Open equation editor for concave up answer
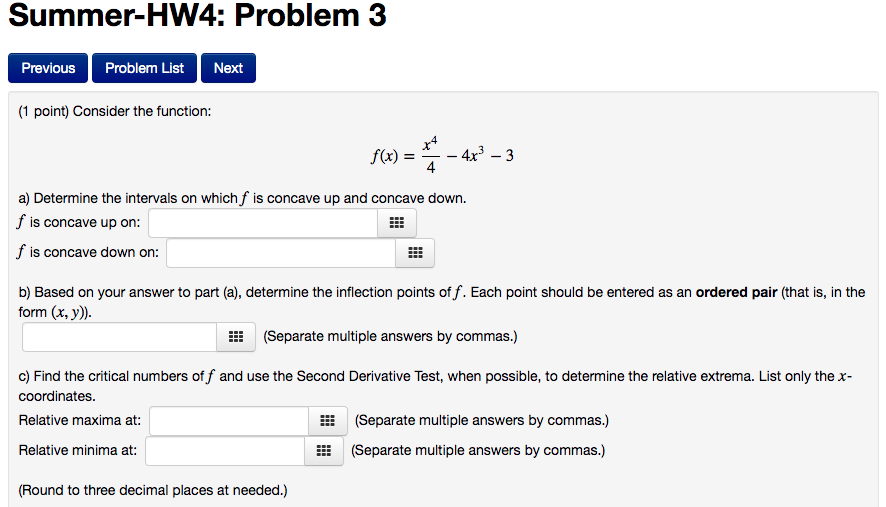This screenshot has height=507, width=886. [397, 223]
